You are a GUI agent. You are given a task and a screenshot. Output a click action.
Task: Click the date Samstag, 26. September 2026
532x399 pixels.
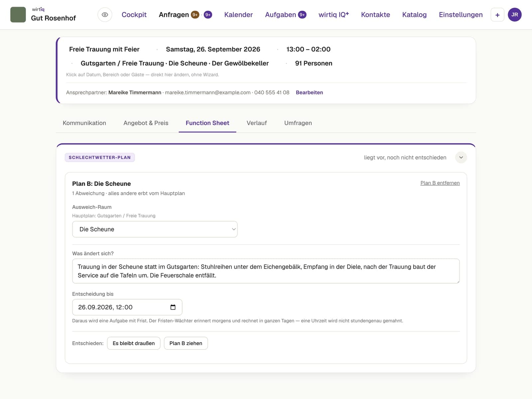(213, 49)
